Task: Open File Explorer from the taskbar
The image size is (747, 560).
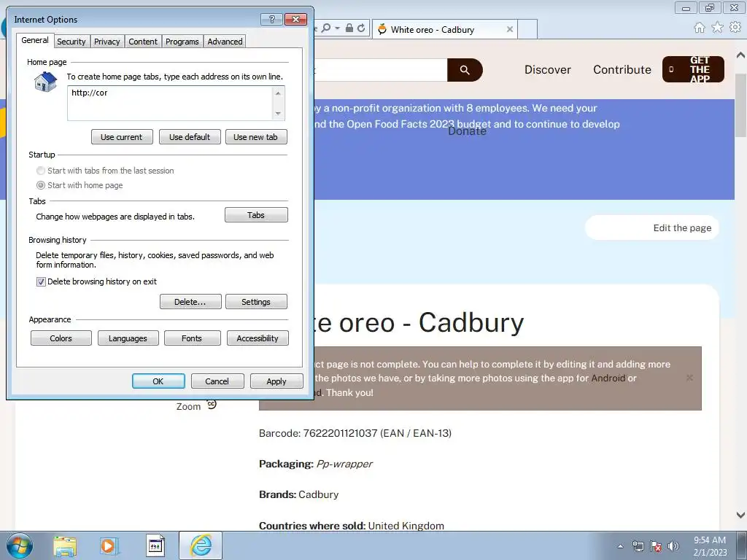Action: point(65,546)
